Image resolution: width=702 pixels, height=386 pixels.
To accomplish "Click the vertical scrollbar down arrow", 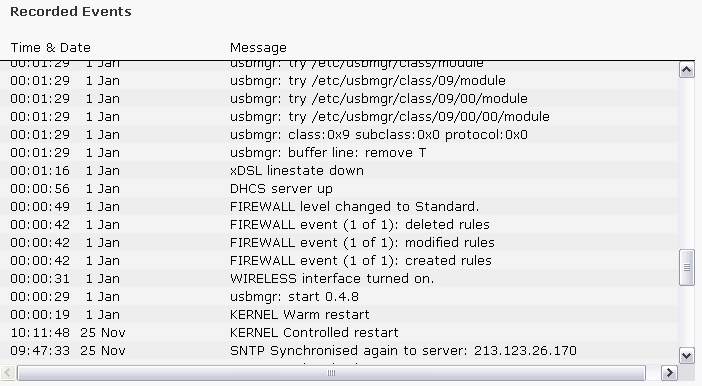I will (x=687, y=355).
